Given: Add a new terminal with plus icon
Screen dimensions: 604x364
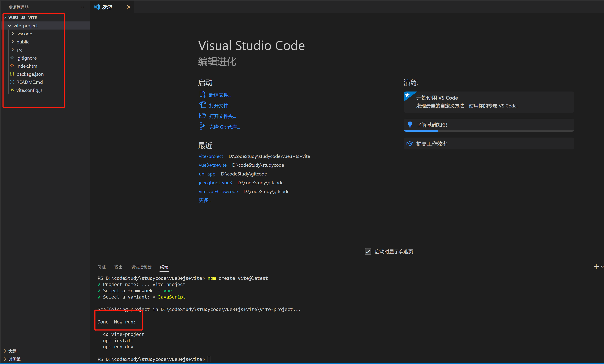Looking at the screenshot, I should pyautogui.click(x=596, y=266).
